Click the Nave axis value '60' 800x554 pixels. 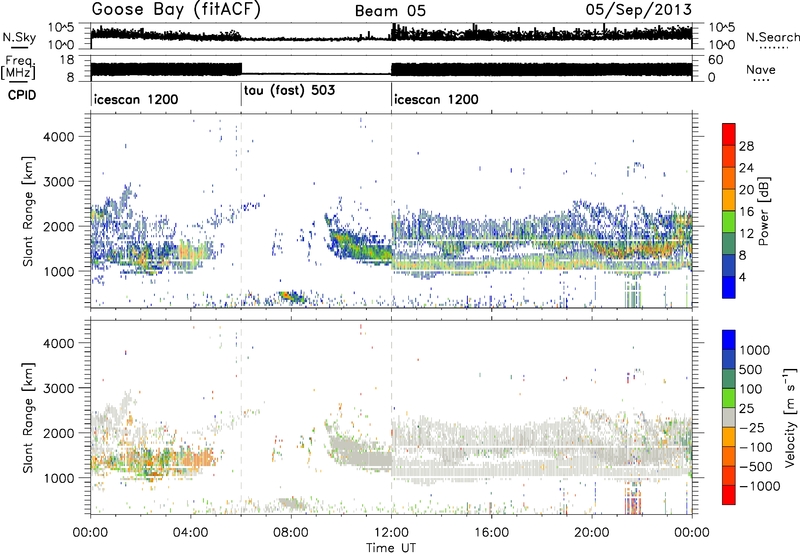715,60
